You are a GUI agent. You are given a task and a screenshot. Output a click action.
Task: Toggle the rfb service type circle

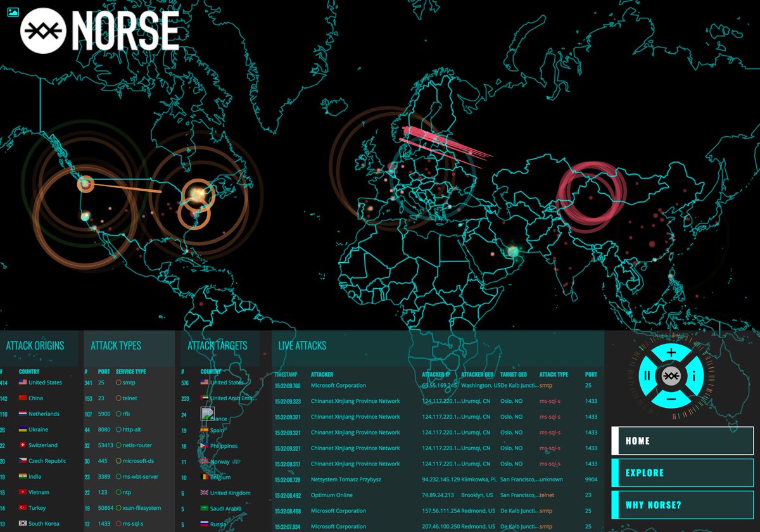click(118, 414)
